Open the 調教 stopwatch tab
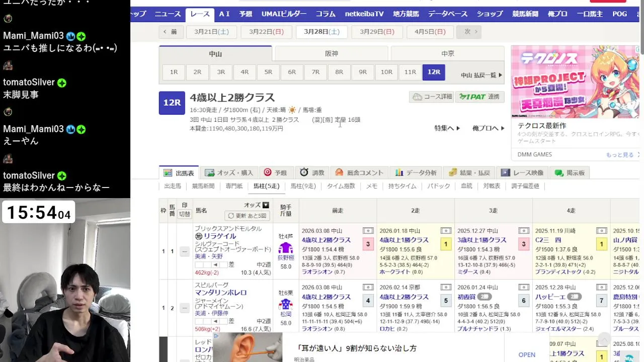This screenshot has height=362, width=644. point(312,172)
